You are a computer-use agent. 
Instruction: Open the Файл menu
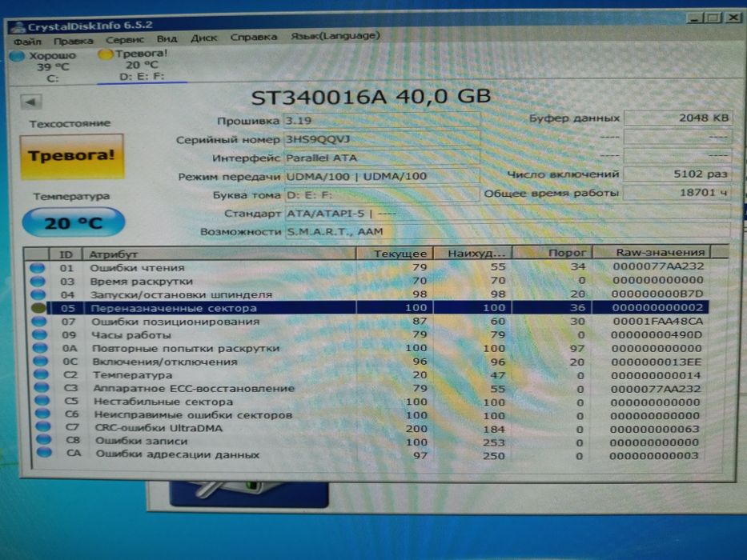coord(27,42)
